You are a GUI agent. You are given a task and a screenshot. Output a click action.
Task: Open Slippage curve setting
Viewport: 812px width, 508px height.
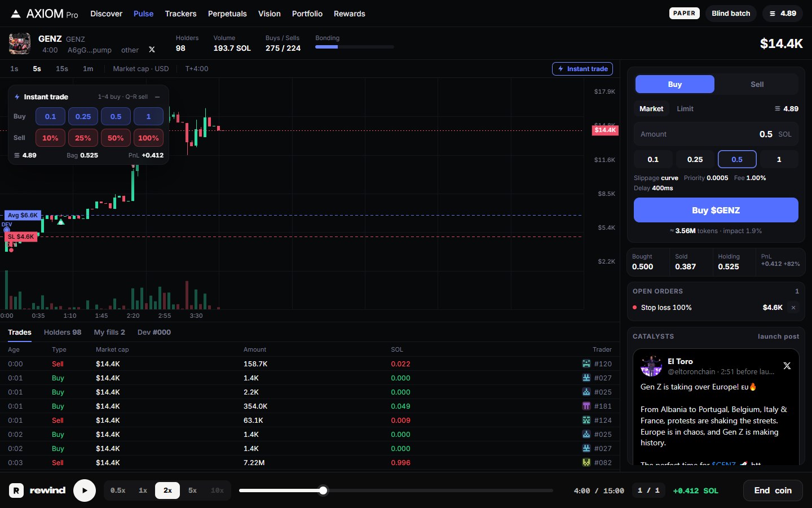(656, 178)
